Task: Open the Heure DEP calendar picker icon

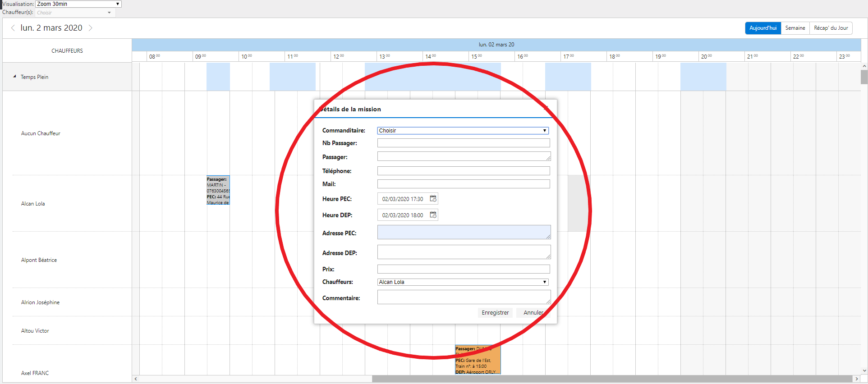Action: click(x=433, y=215)
